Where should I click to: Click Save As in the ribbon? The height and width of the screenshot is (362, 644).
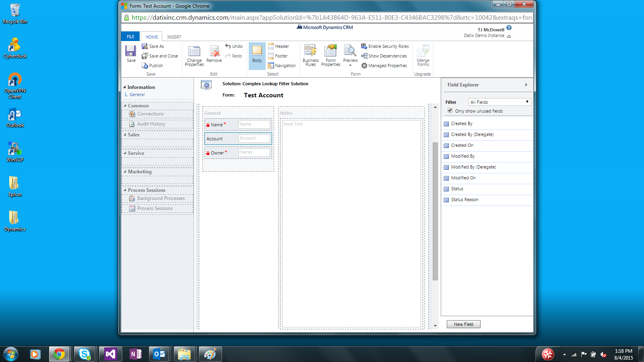pos(153,46)
